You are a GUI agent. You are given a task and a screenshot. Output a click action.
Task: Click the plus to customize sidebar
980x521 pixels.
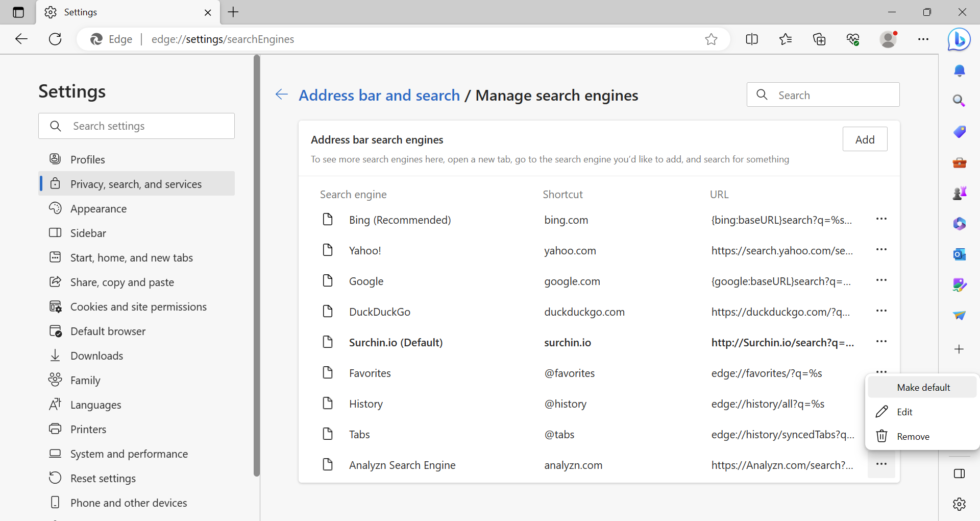click(959, 349)
